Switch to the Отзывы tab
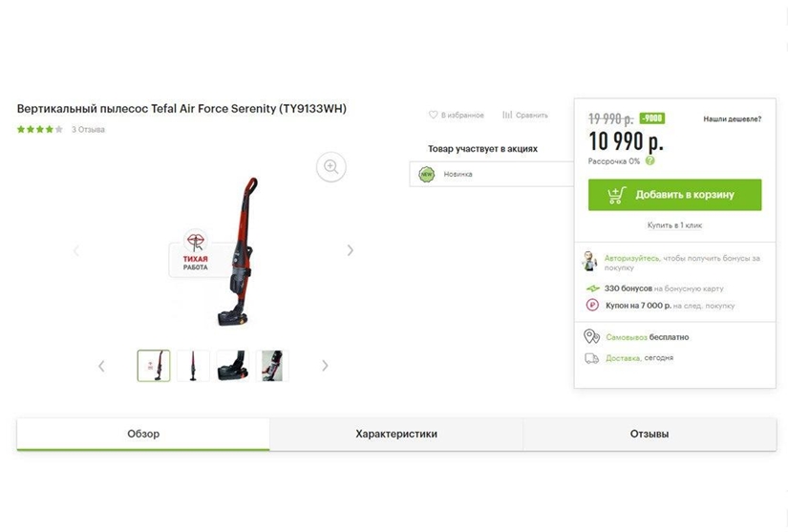Image resolution: width=788 pixels, height=532 pixels. [650, 434]
